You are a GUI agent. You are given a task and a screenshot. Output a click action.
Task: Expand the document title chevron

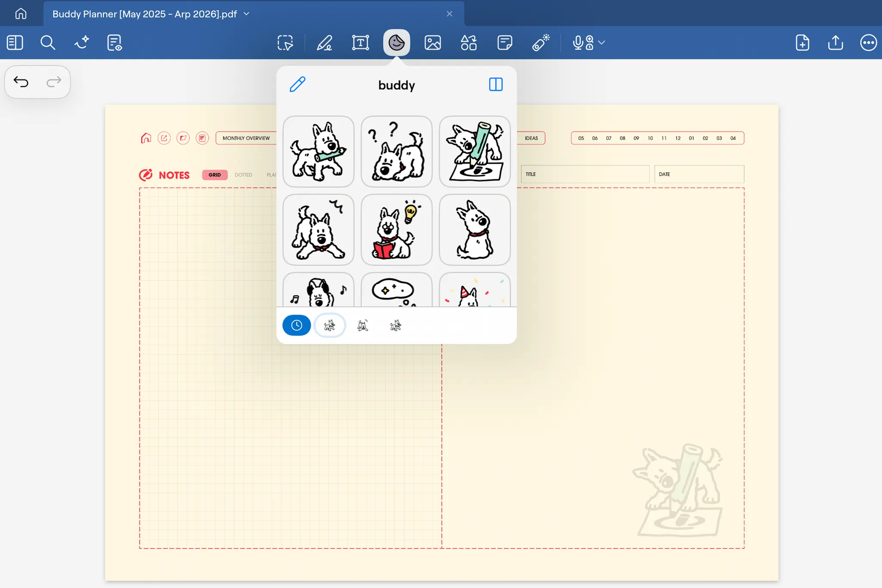[x=246, y=14]
